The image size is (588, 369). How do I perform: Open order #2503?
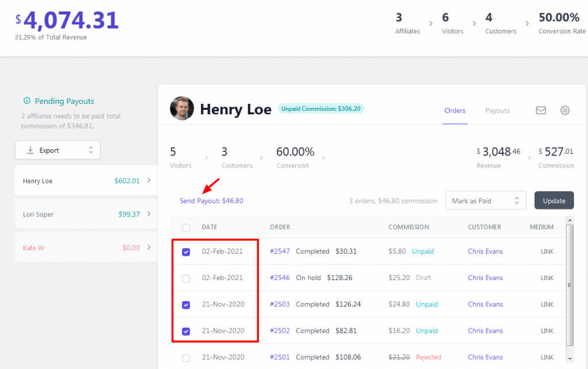pos(280,304)
